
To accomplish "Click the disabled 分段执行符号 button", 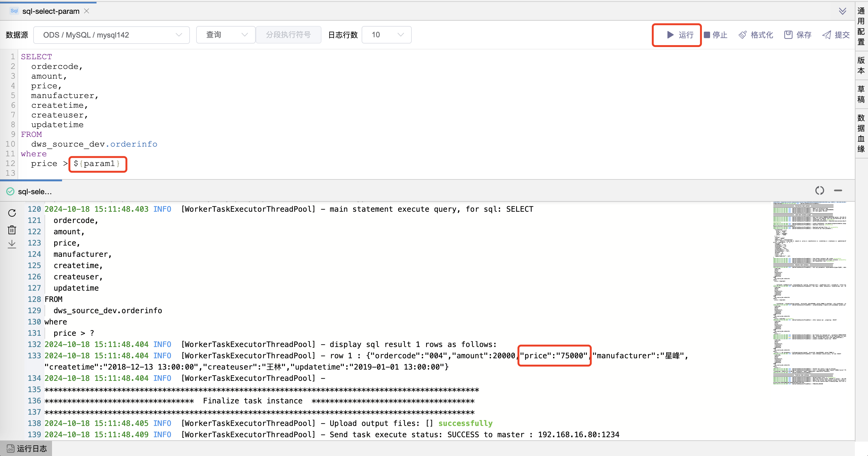I will (288, 35).
